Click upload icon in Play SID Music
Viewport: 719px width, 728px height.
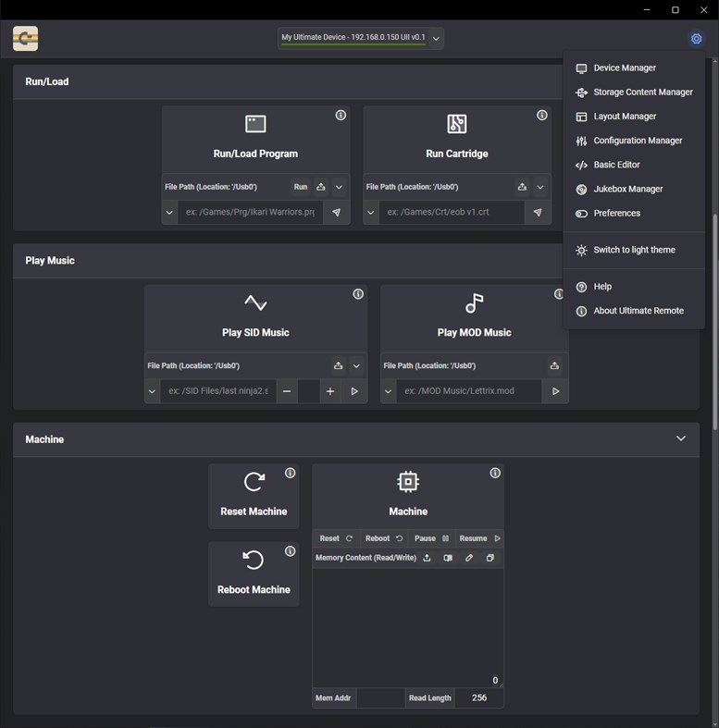[x=338, y=365]
